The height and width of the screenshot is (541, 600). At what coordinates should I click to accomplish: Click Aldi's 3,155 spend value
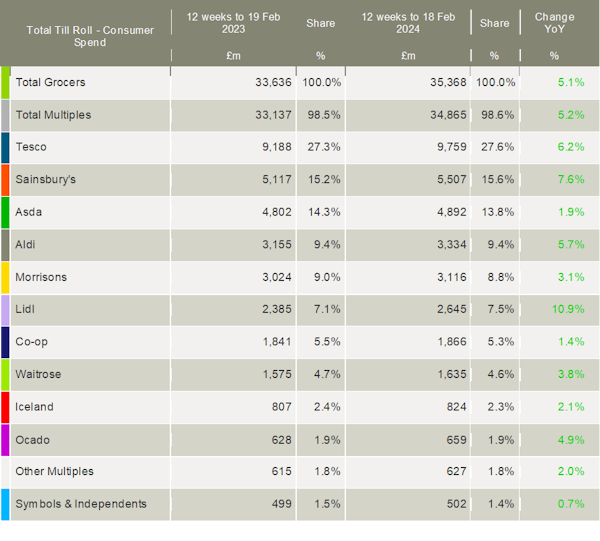click(x=277, y=244)
